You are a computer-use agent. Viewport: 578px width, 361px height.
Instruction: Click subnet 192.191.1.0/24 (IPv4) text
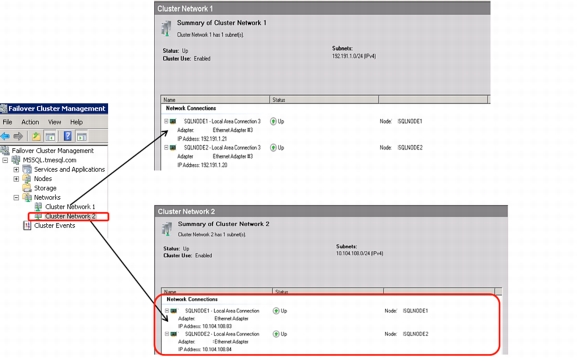click(354, 56)
